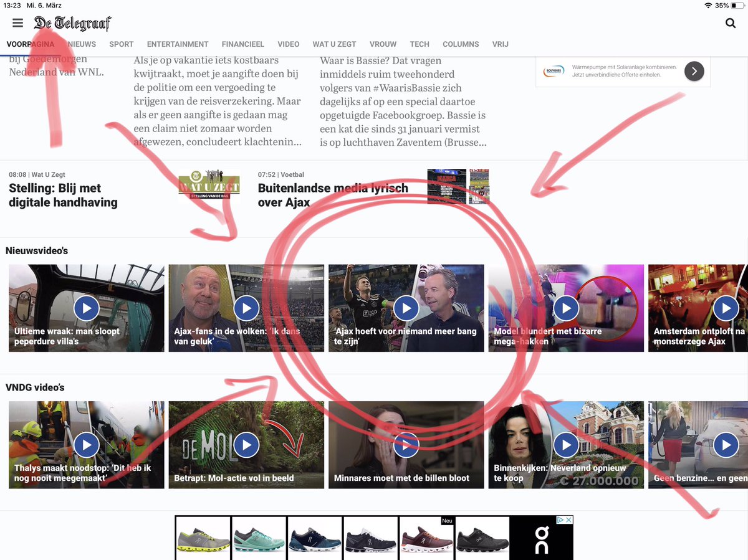Viewport: 748px width, 560px height.
Task: Switch to the SPORT tab
Action: [122, 44]
